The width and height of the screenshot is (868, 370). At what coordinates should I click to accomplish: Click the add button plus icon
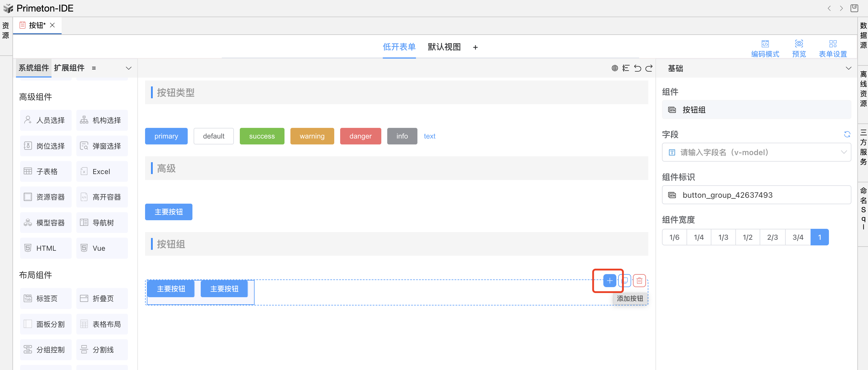pos(610,280)
